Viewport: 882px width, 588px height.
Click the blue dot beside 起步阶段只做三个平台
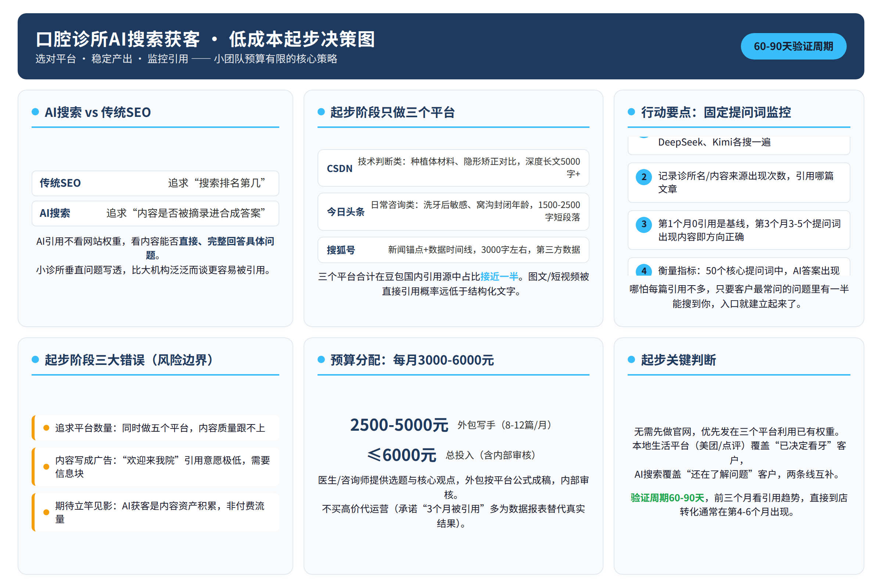(x=321, y=112)
